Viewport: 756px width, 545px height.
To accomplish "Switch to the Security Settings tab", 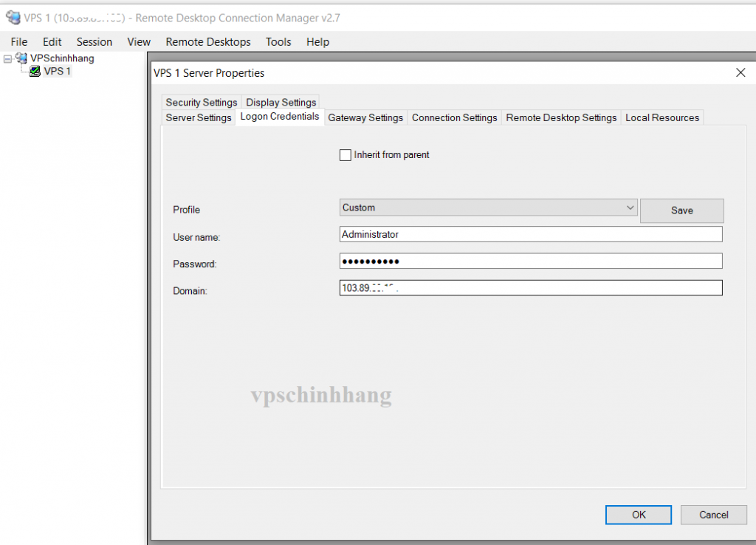I will point(202,102).
